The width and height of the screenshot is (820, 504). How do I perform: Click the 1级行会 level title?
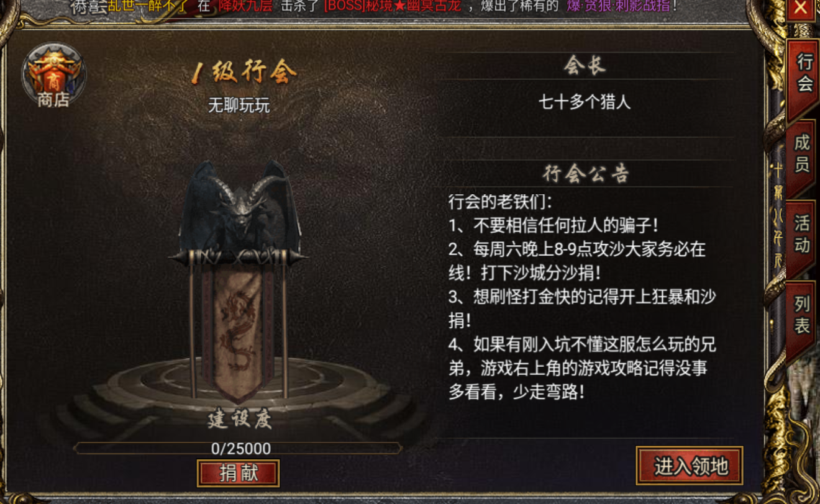pos(244,73)
